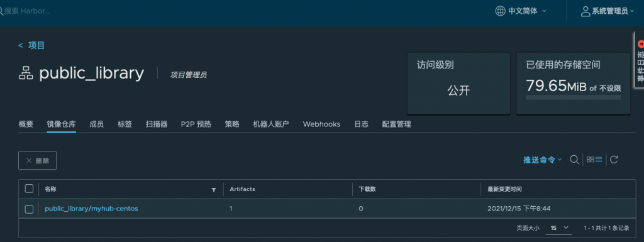Open the 系统管理员 user menu
This screenshot has width=644, height=242.
pos(607,11)
